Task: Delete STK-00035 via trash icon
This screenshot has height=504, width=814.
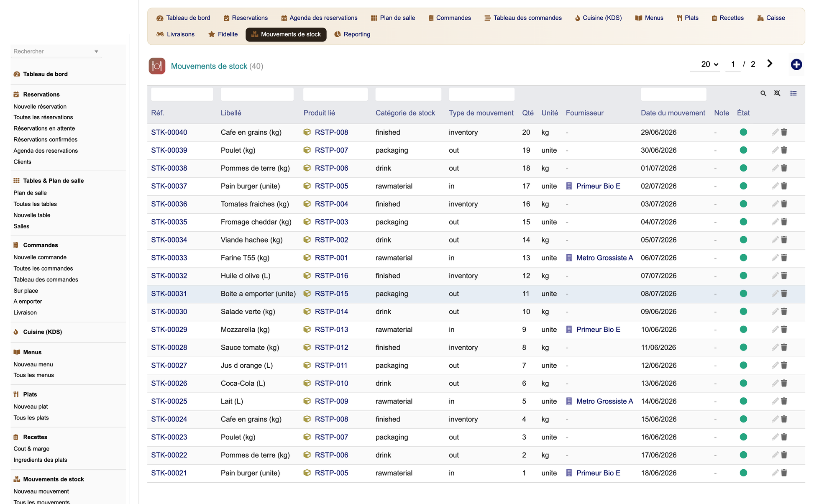Action: (x=784, y=222)
